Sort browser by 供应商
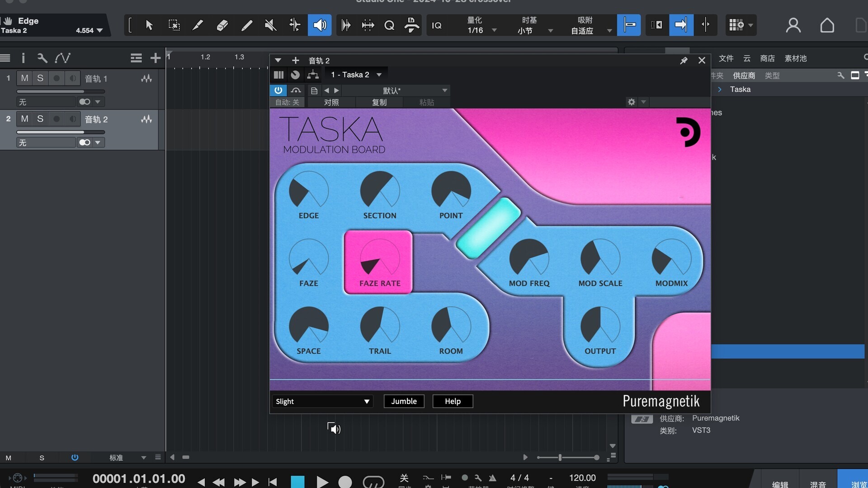 tap(744, 75)
